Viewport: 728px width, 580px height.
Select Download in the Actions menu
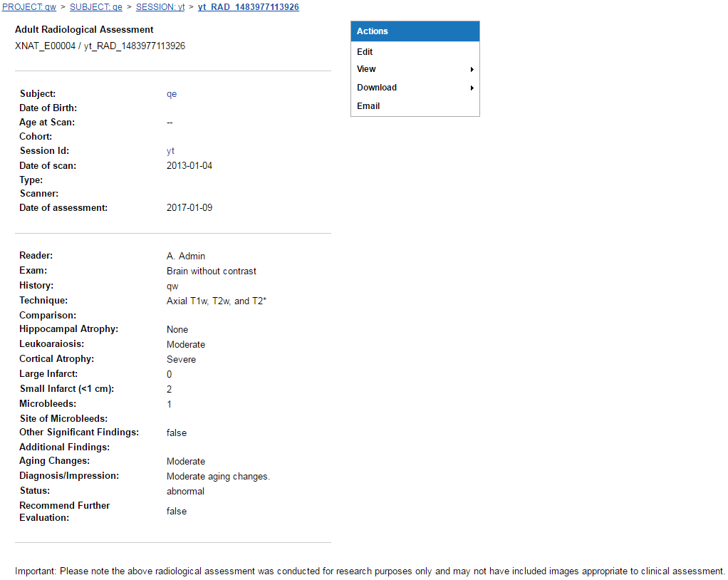pos(377,88)
